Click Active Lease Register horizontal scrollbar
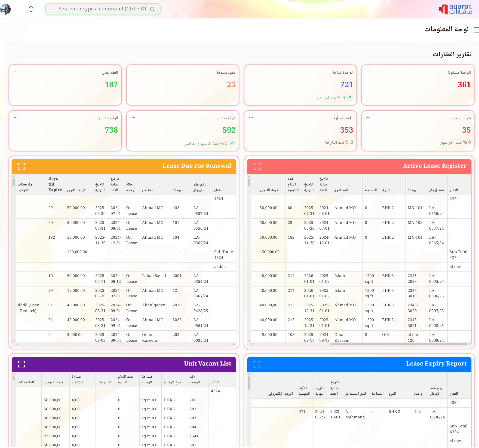Image resolution: width=479 pixels, height=448 pixels. (399, 344)
